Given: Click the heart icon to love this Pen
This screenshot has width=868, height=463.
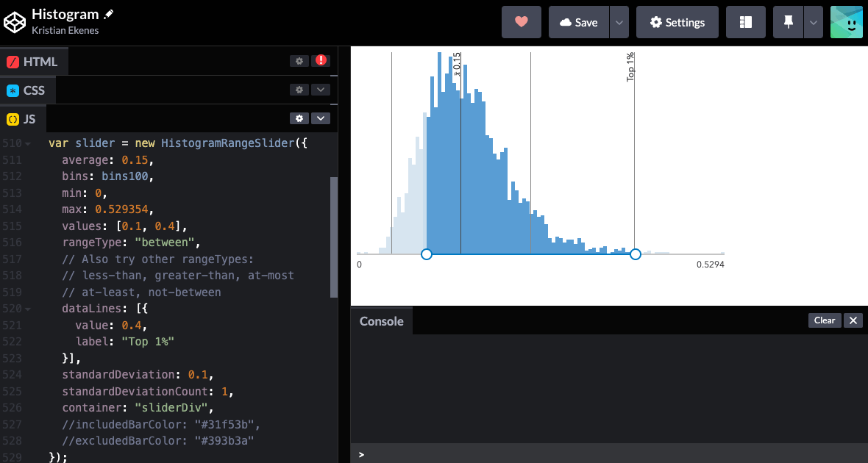Looking at the screenshot, I should tap(521, 22).
